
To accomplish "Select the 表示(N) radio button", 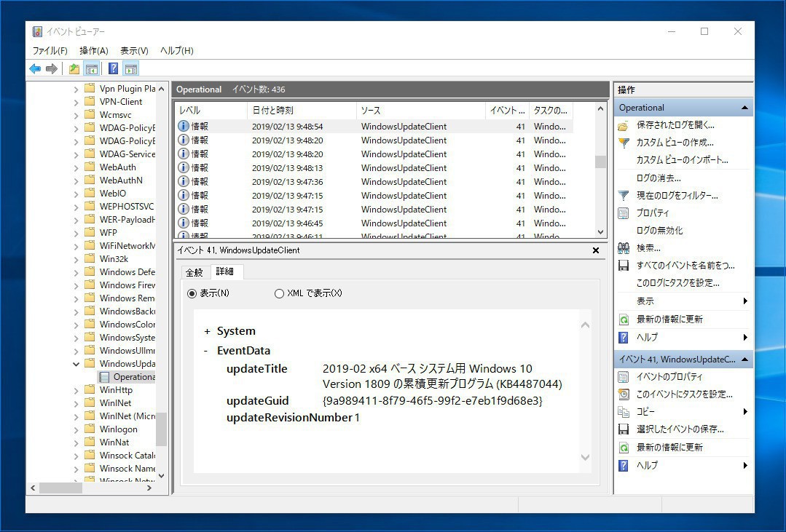I will coord(192,293).
